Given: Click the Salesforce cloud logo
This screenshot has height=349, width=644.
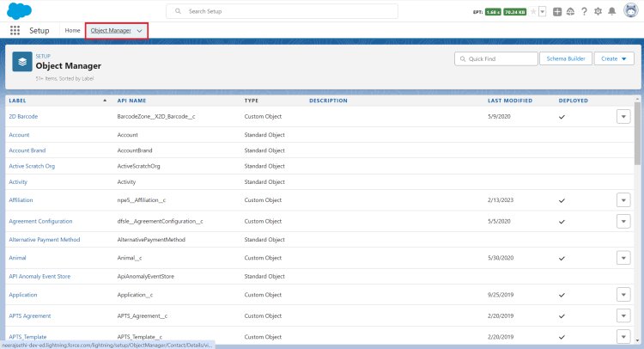Looking at the screenshot, I should tap(17, 11).
